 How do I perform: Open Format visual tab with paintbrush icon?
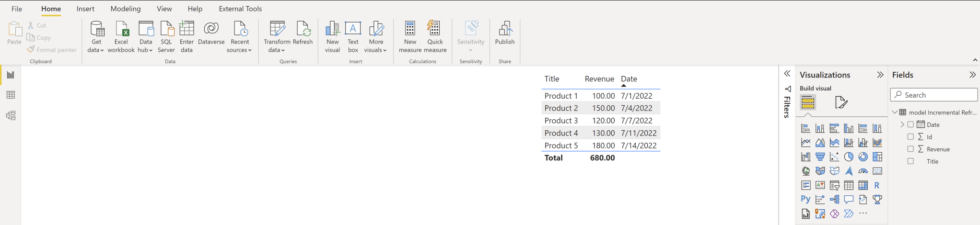click(x=841, y=102)
